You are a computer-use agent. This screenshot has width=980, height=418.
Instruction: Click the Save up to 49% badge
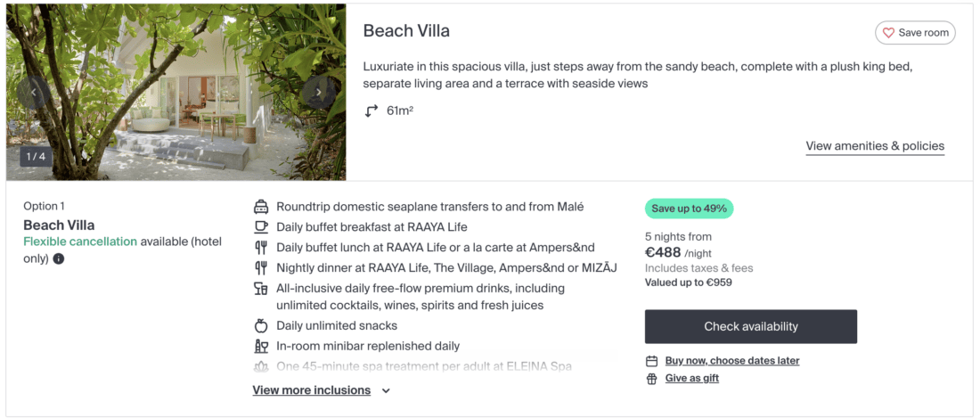689,209
